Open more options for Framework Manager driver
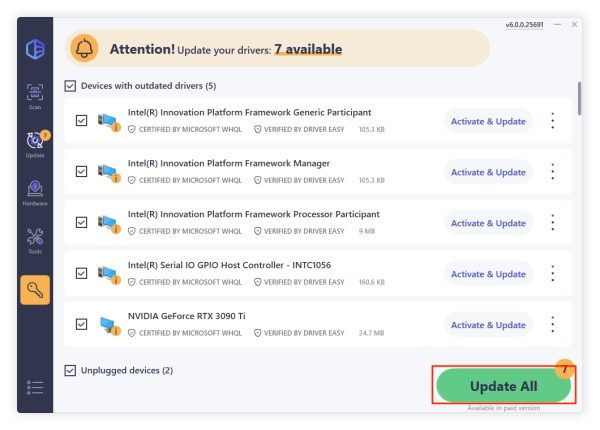The width and height of the screenshot is (600, 430). (x=552, y=172)
